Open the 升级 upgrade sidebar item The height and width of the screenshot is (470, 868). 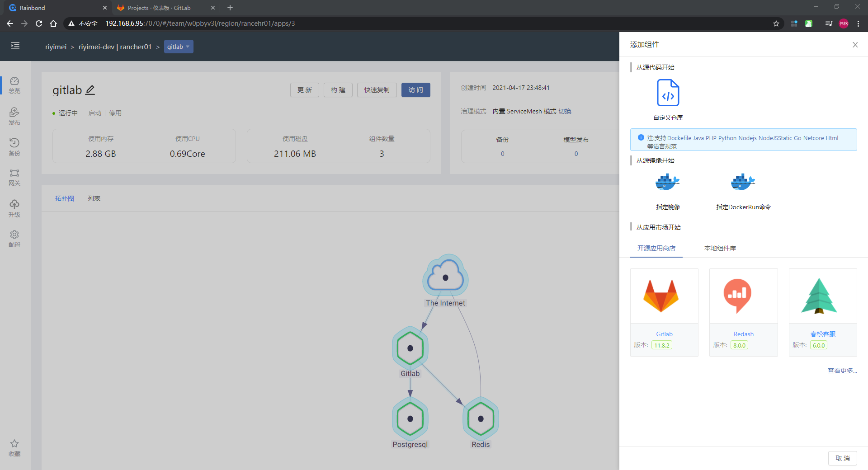(x=14, y=208)
